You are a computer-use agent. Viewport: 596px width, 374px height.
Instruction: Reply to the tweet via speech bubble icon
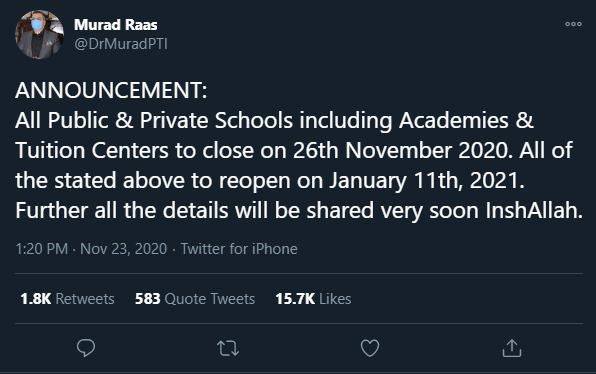86,348
